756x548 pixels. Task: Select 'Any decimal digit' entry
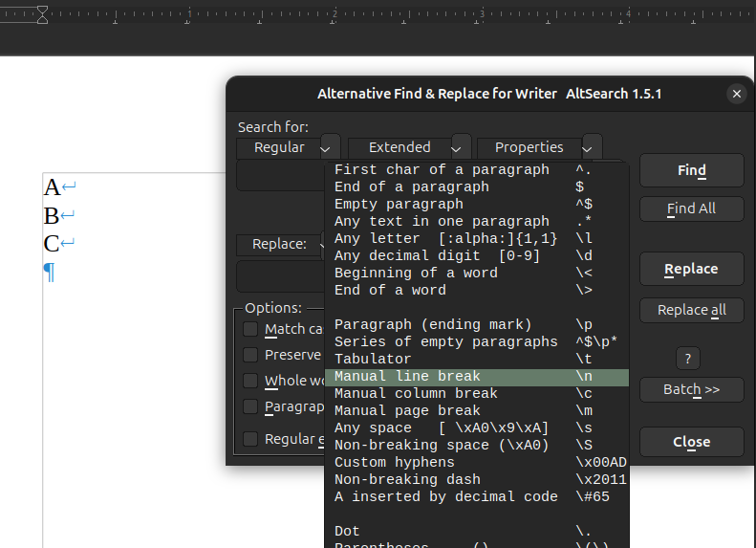[x=476, y=255]
